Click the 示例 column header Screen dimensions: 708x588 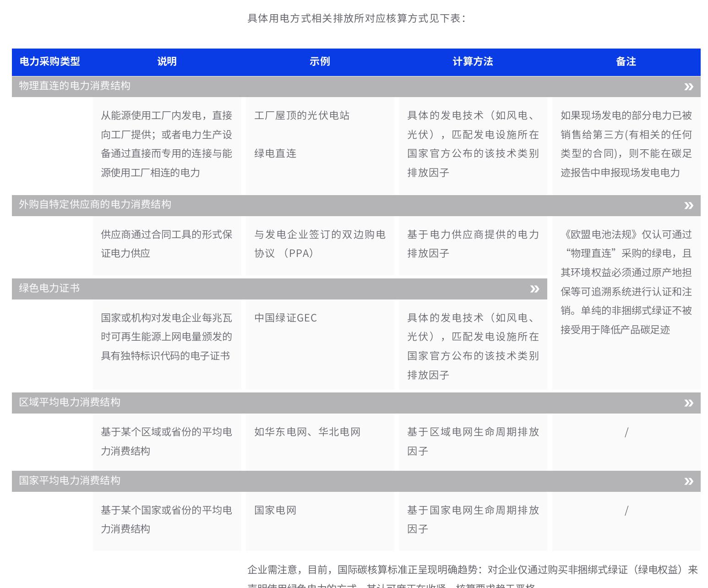(320, 61)
